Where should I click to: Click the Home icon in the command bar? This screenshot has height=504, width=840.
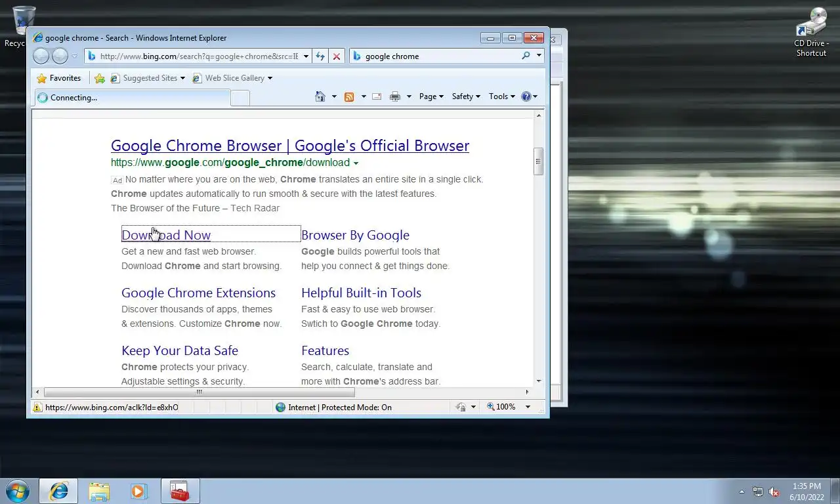(320, 96)
